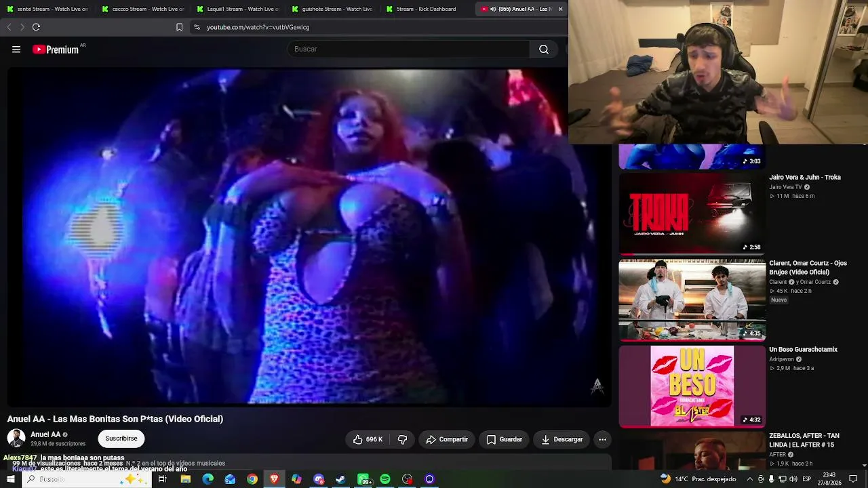
Task: Open Anuel AA channel avatar
Action: pyautogui.click(x=16, y=439)
